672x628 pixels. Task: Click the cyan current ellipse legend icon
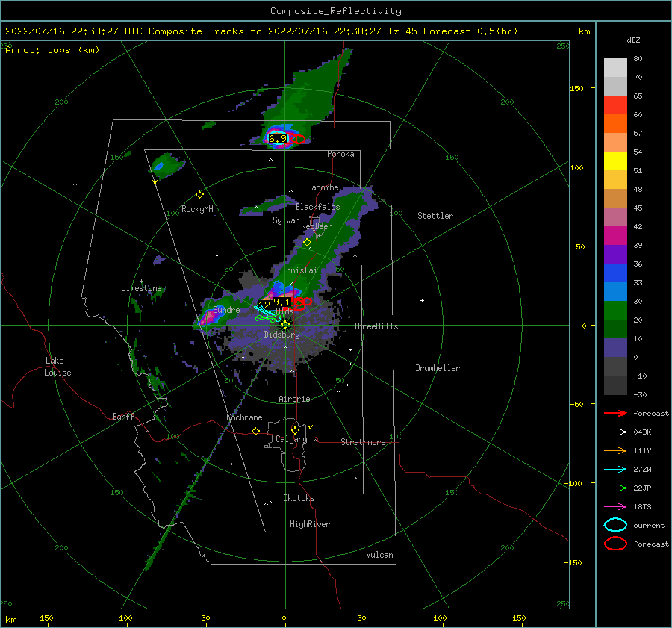click(x=615, y=525)
